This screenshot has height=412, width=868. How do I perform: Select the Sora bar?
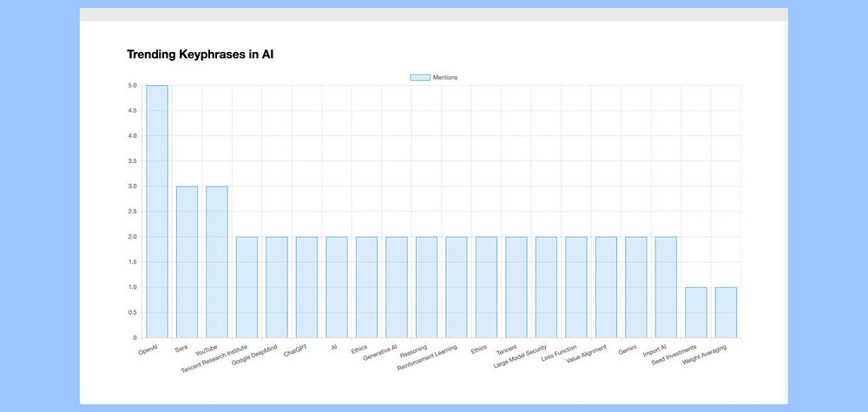click(x=187, y=262)
